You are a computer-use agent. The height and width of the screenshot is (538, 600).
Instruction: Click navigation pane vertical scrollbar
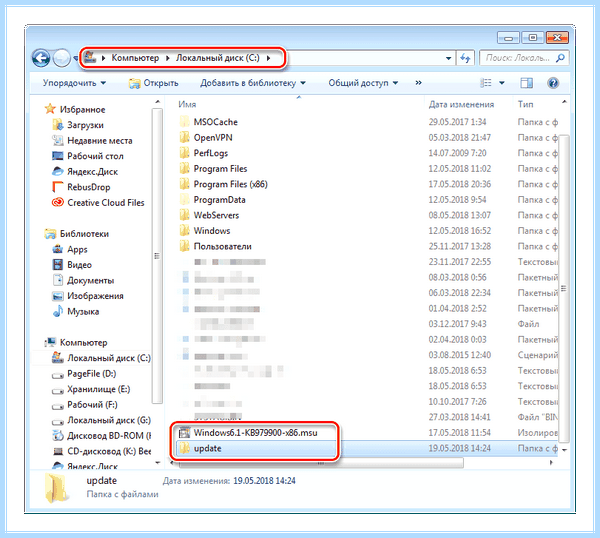pyautogui.click(x=157, y=256)
